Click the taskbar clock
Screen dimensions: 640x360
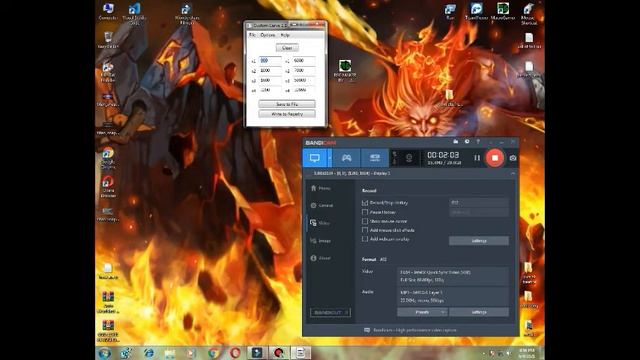click(x=527, y=353)
